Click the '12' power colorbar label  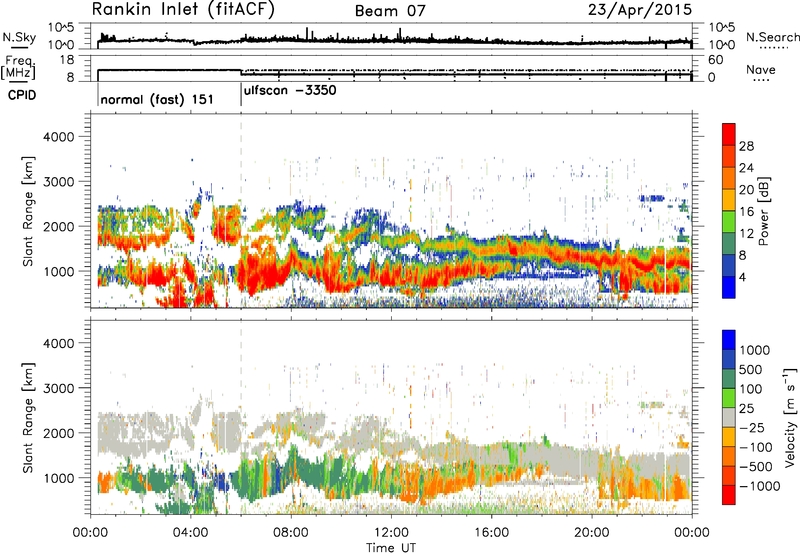coord(746,234)
